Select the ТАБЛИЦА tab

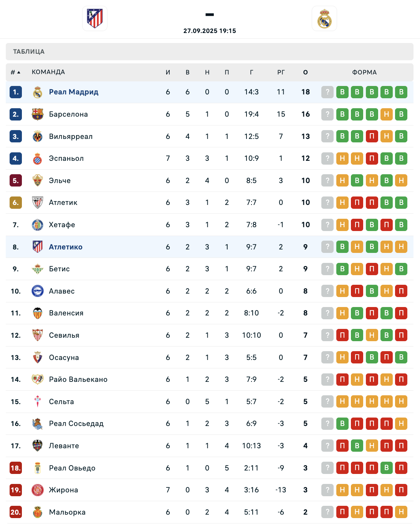29,51
